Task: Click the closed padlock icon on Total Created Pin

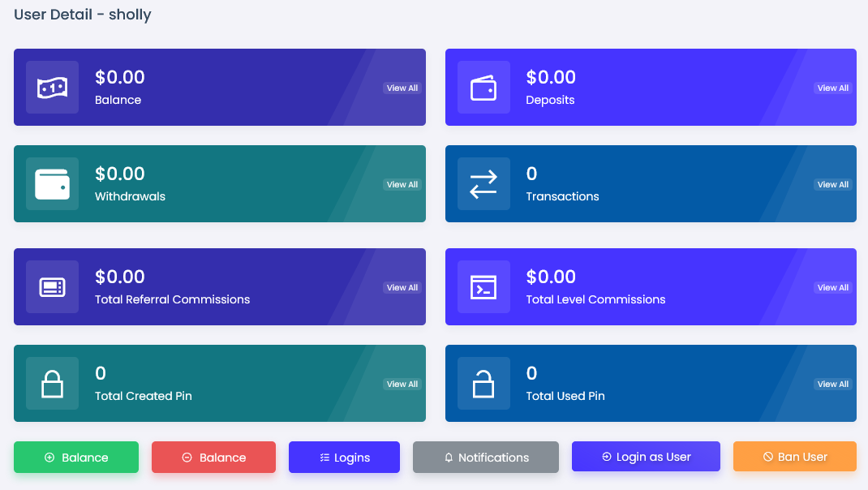Action: [52, 384]
